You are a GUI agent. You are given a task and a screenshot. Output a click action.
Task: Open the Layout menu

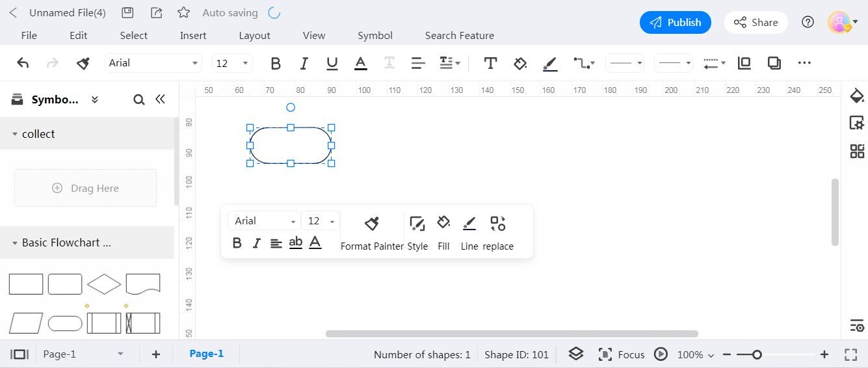coord(254,35)
